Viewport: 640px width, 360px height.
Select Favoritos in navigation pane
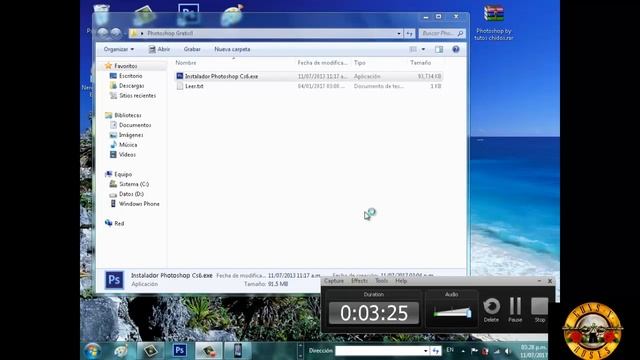tap(125, 66)
